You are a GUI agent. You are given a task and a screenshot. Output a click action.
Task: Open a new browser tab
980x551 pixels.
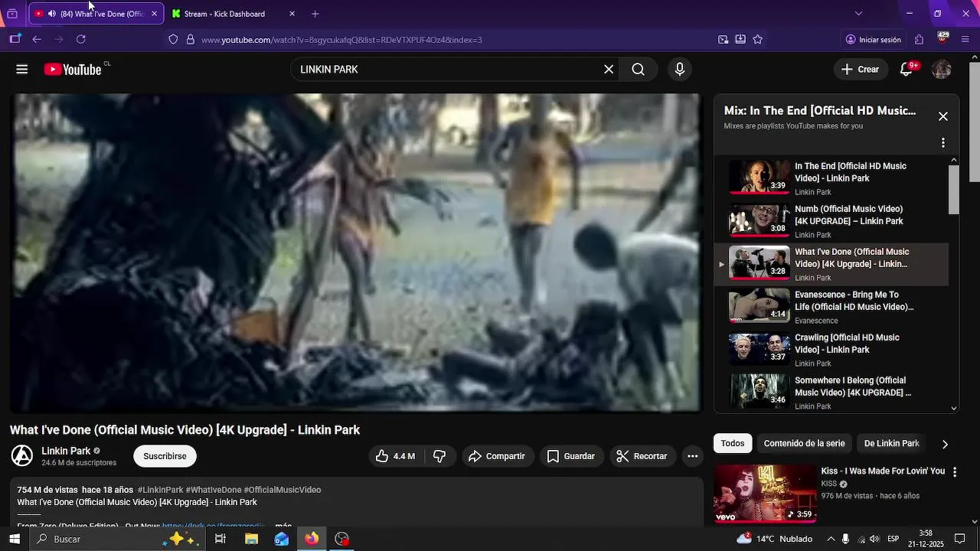coord(315,14)
